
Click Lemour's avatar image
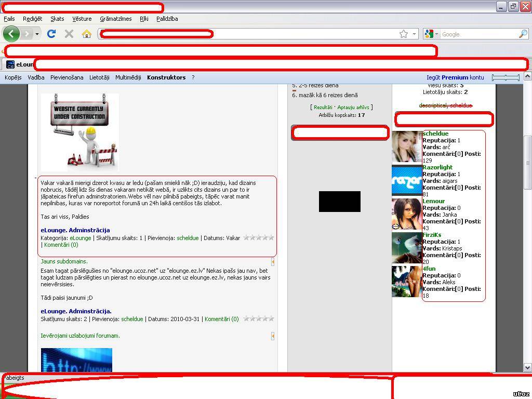pos(407,214)
